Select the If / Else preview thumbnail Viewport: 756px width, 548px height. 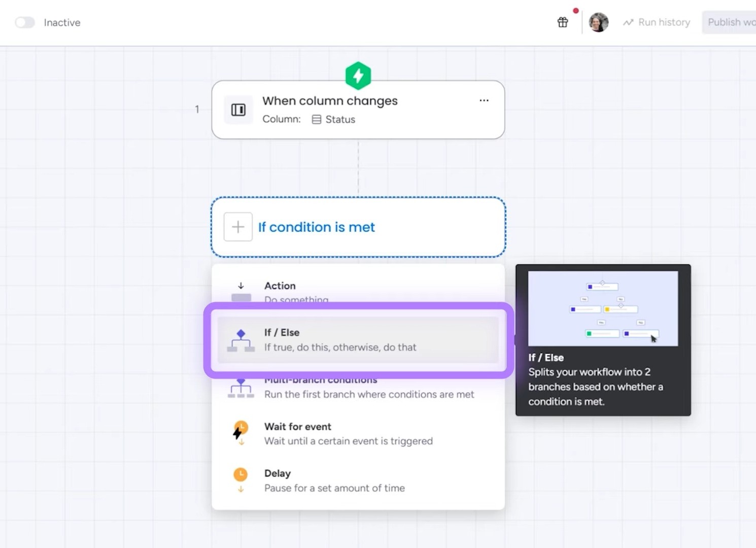click(603, 307)
